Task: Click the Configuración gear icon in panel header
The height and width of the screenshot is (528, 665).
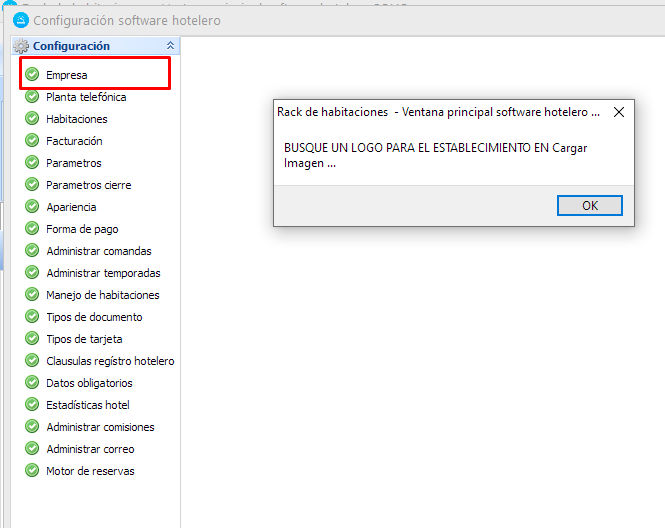Action: (21, 46)
